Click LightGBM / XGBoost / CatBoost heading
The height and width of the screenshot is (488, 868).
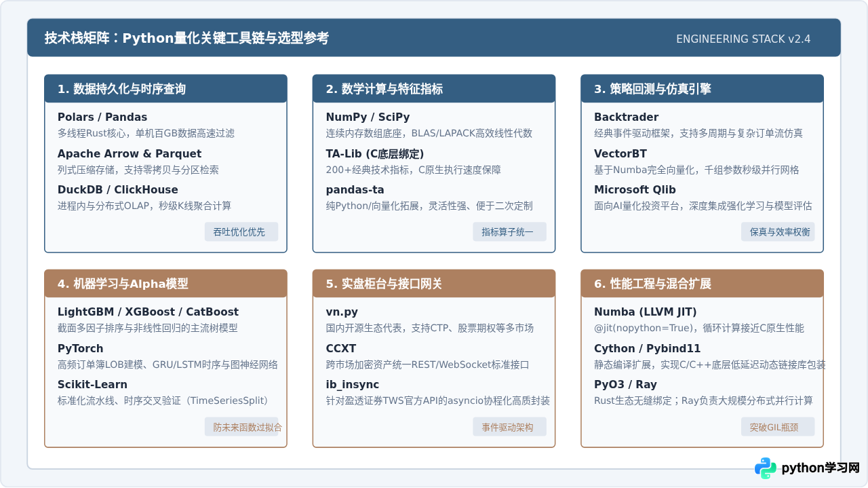pyautogui.click(x=148, y=312)
